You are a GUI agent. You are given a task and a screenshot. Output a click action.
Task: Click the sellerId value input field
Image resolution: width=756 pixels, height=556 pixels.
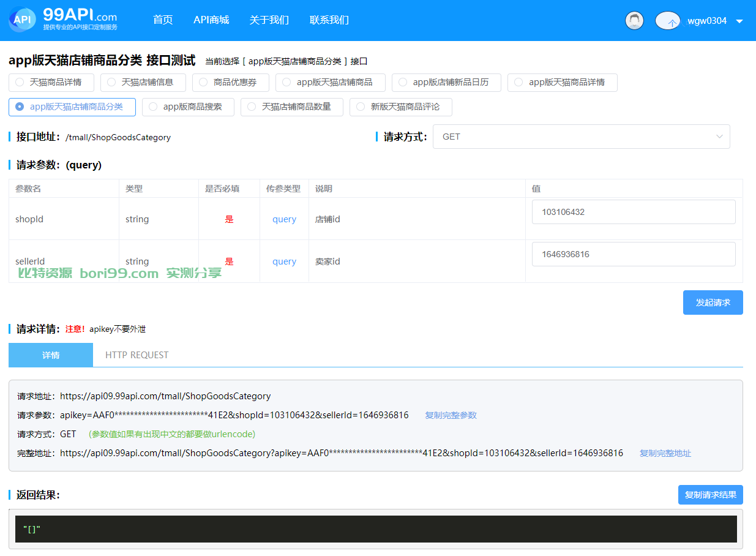[634, 254]
